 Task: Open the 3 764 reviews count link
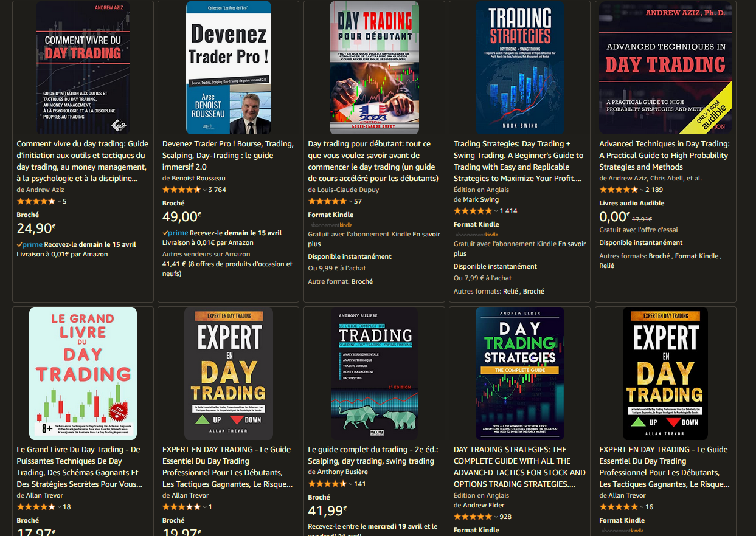pos(217,190)
